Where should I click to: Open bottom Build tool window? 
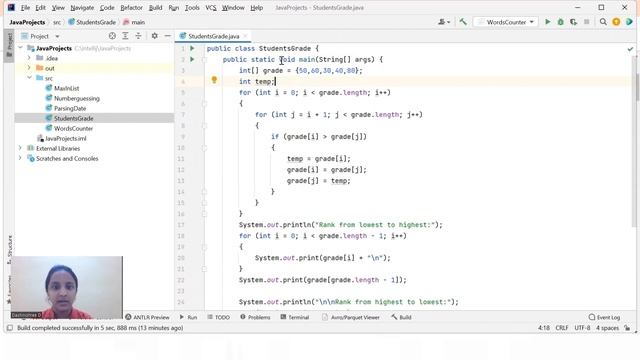point(401,317)
